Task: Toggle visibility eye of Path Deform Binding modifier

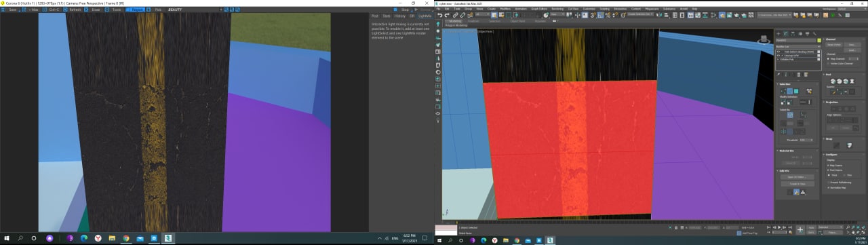Action: pyautogui.click(x=778, y=52)
